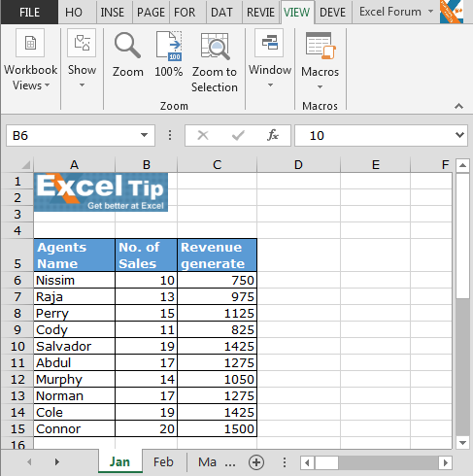Select the Agents Name header cell

[x=75, y=255]
